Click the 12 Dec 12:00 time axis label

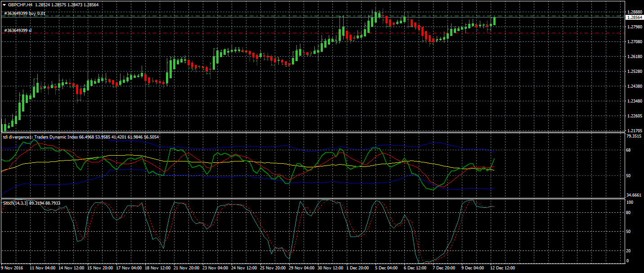503,268
